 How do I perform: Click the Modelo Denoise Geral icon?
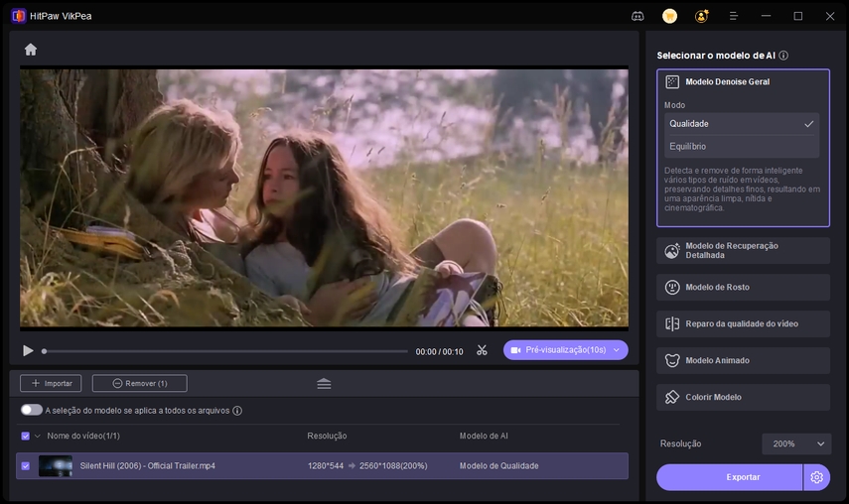point(672,81)
